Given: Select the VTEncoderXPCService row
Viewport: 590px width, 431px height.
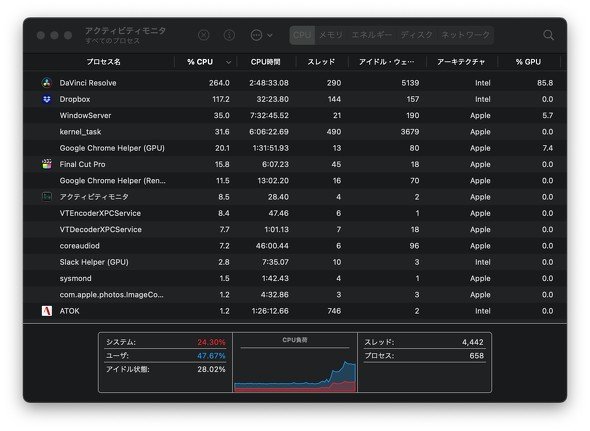Looking at the screenshot, I should (x=295, y=213).
